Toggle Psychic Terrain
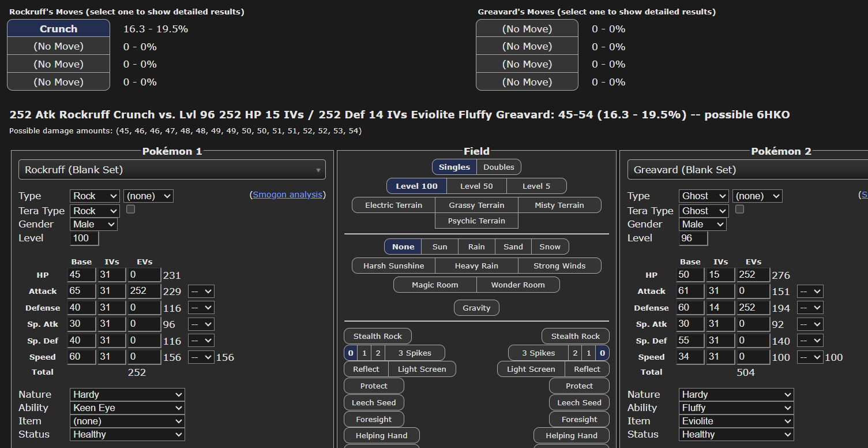 pyautogui.click(x=476, y=221)
